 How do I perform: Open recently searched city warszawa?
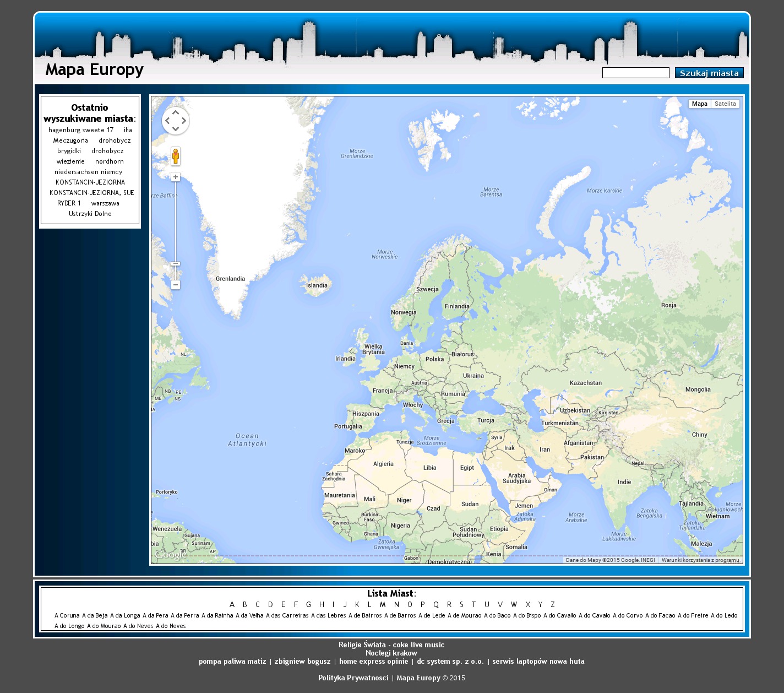[105, 203]
